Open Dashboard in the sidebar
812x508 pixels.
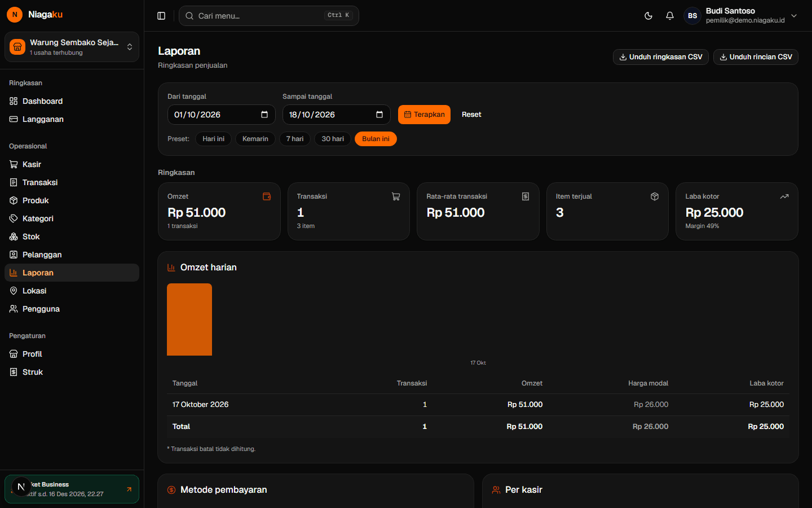72,101
